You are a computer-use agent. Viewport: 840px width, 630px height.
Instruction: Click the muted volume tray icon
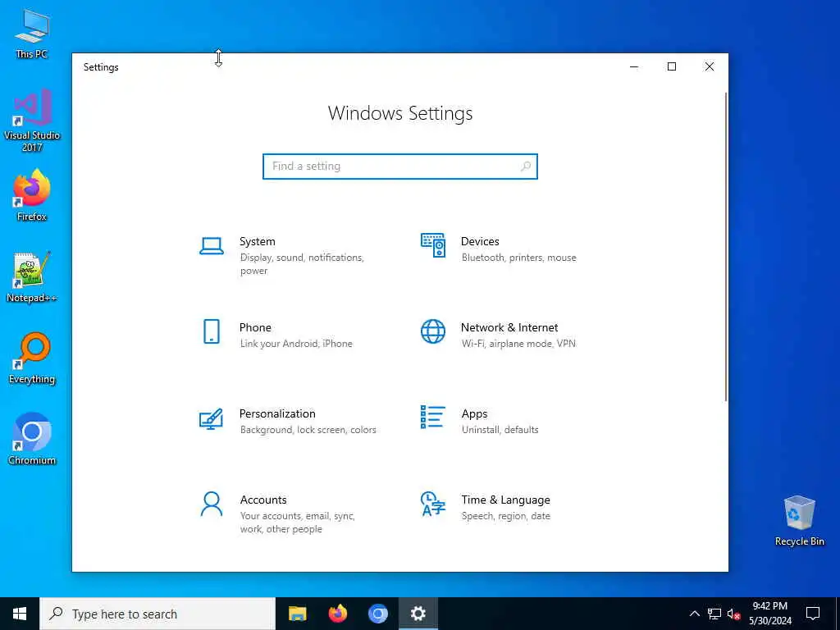point(733,614)
